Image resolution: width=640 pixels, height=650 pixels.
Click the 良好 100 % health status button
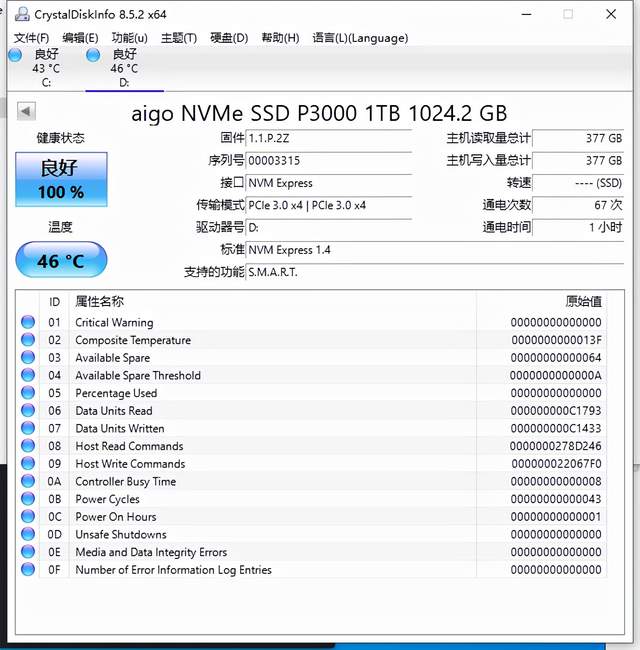(x=61, y=179)
